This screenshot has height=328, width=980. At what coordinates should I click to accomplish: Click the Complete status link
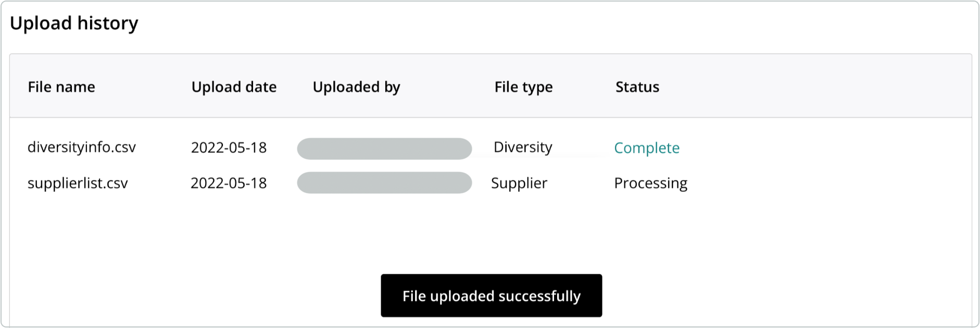click(x=647, y=148)
